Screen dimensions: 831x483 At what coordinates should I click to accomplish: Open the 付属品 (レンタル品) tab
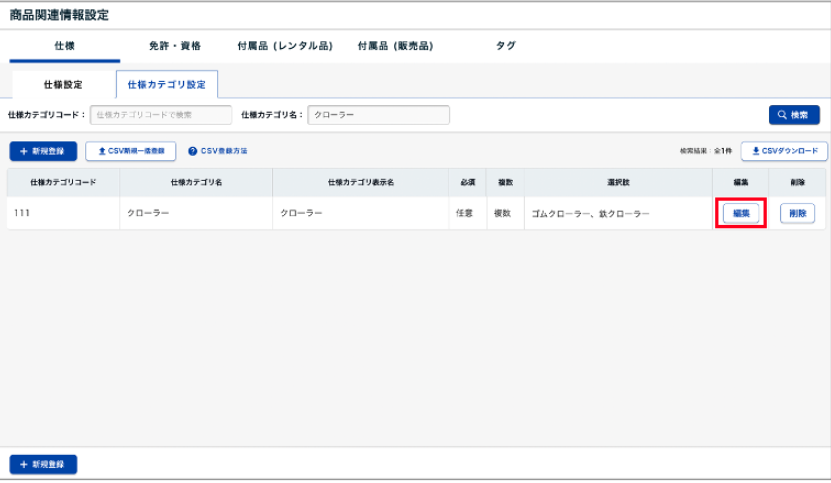285,46
